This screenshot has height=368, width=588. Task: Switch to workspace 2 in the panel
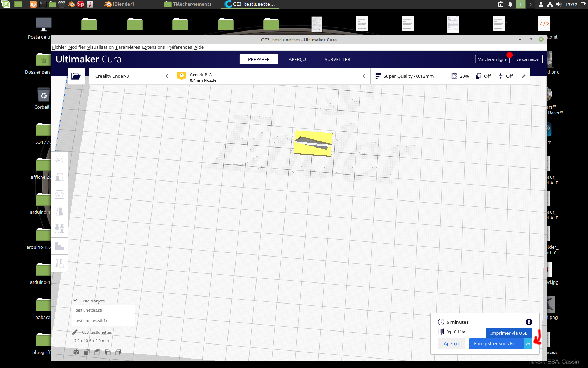pyautogui.click(x=530, y=5)
